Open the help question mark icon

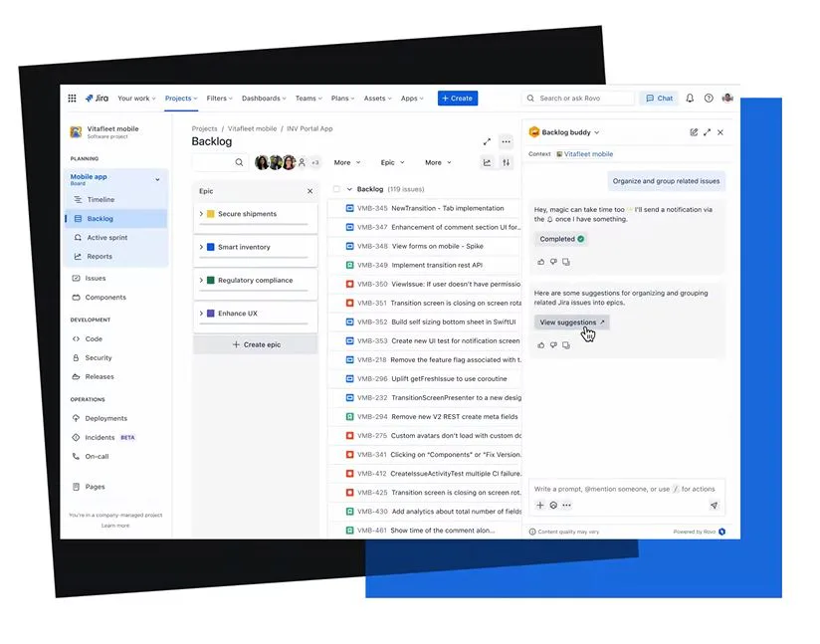point(709,99)
